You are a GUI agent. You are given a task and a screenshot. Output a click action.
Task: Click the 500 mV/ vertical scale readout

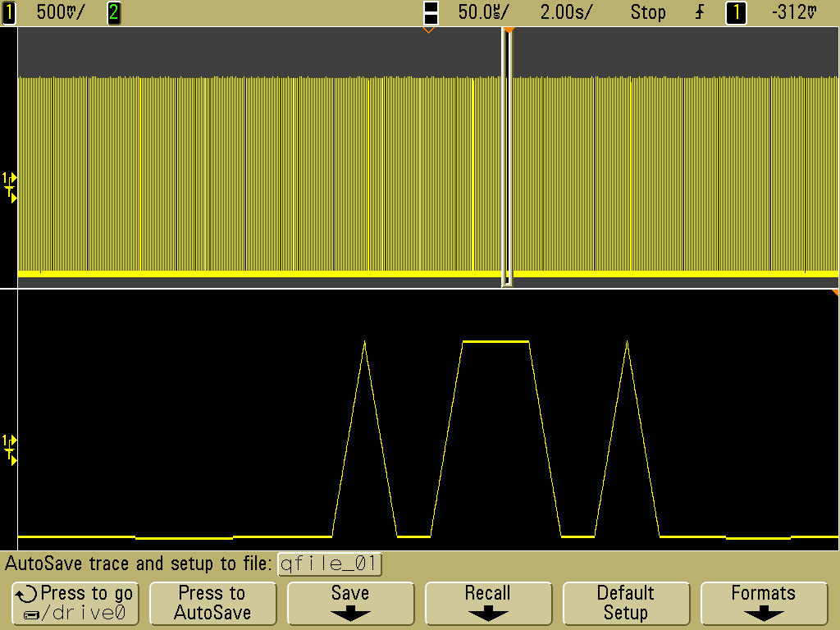(60, 12)
